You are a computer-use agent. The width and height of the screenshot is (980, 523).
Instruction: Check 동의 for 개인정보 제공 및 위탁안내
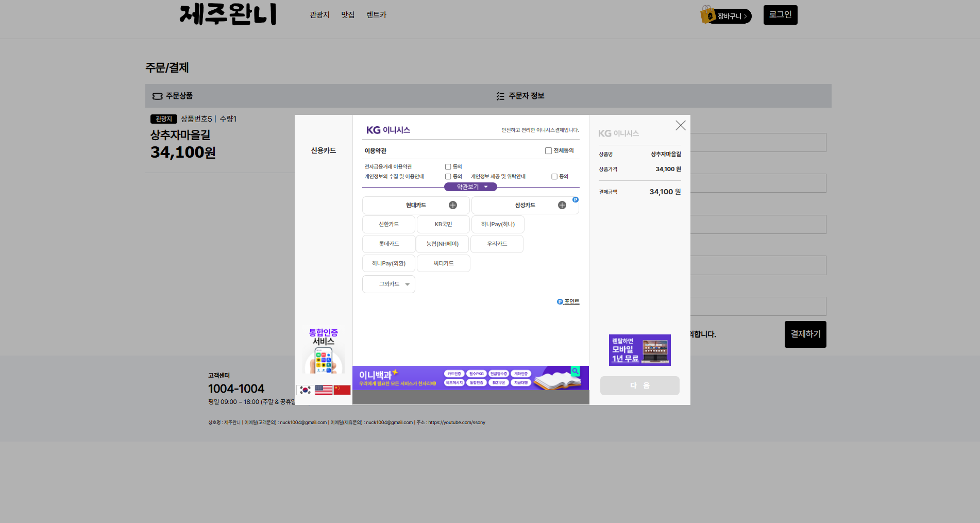point(554,176)
